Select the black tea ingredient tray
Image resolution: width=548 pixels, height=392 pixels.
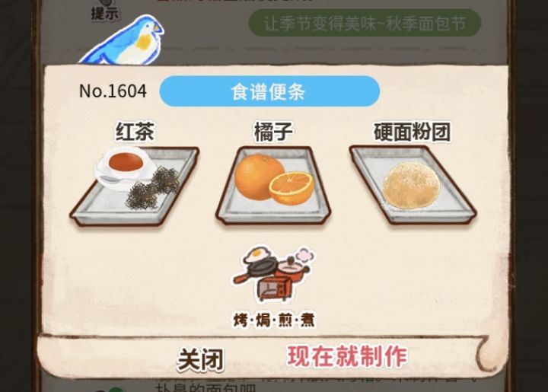[135, 186]
